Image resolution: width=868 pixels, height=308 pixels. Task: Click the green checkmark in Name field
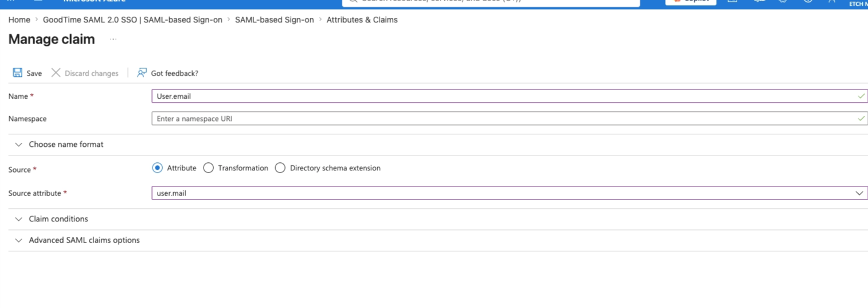pos(861,96)
